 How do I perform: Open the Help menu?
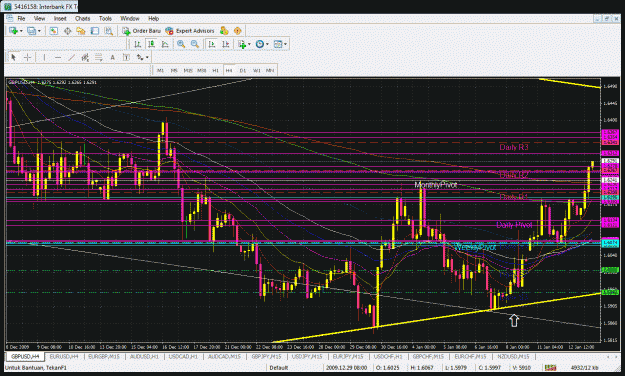point(153,18)
